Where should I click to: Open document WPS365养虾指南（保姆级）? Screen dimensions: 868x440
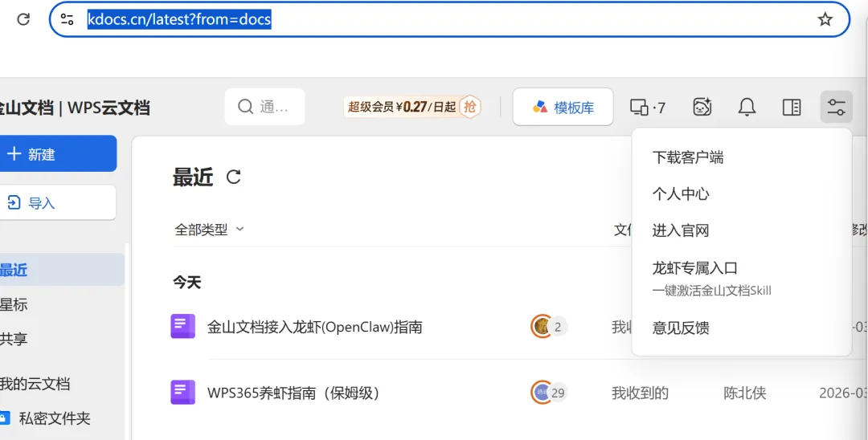[x=293, y=393]
